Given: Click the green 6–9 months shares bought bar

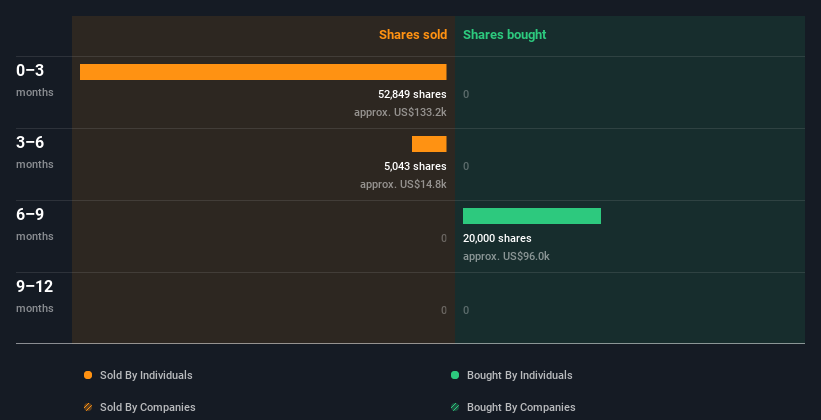Looking at the screenshot, I should [532, 216].
